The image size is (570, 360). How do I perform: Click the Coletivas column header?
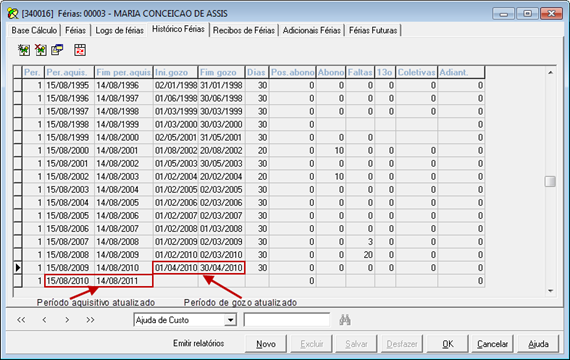click(x=417, y=72)
